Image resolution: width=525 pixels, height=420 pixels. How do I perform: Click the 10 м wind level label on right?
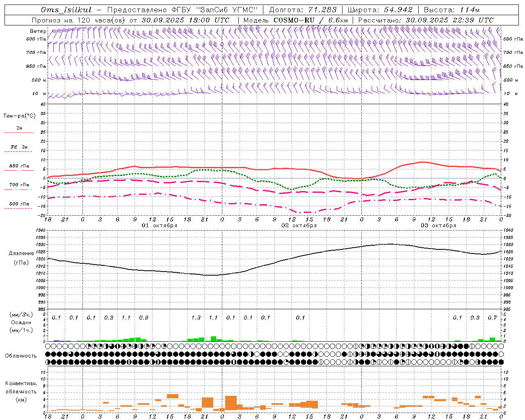(x=511, y=94)
